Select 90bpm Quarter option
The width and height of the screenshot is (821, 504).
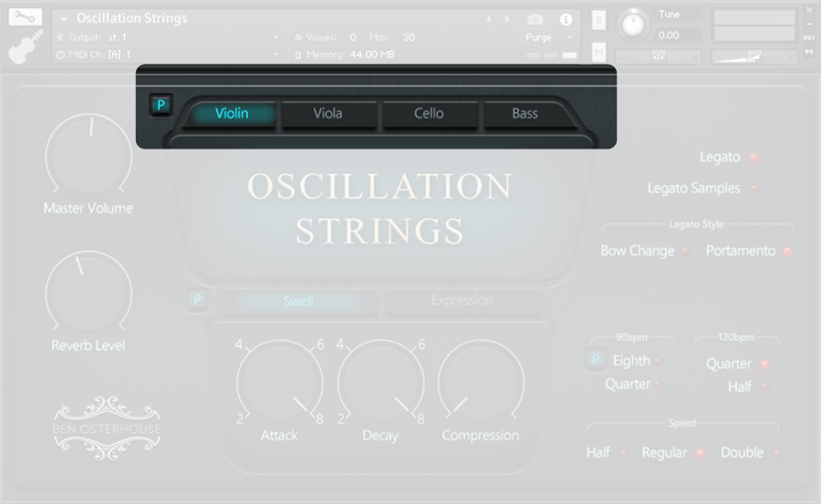[x=658, y=385]
